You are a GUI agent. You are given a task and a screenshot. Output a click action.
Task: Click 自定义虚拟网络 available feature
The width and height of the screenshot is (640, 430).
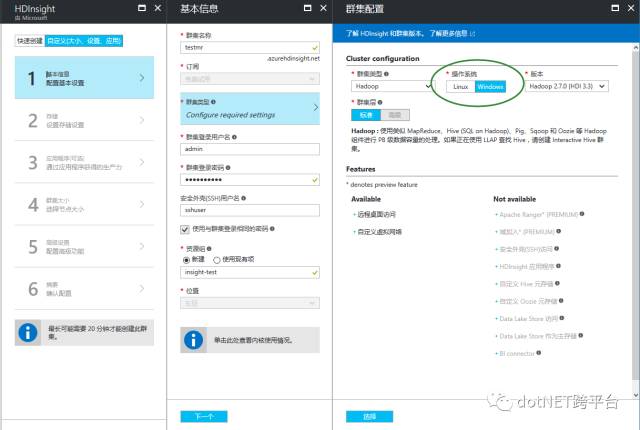pyautogui.click(x=379, y=232)
